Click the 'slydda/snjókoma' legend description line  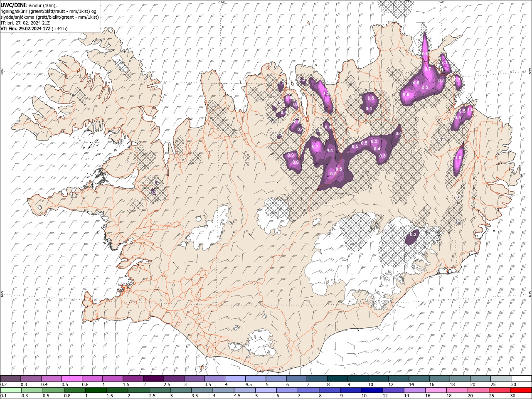(49, 17)
